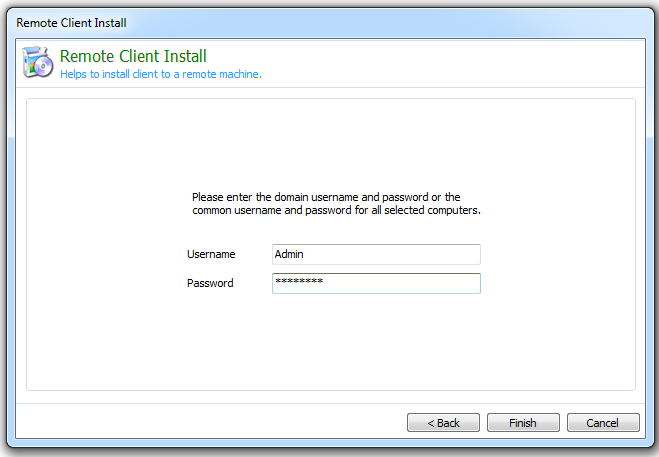The image size is (659, 457).
Task: Go back using the "< Back" button
Action: point(443,423)
